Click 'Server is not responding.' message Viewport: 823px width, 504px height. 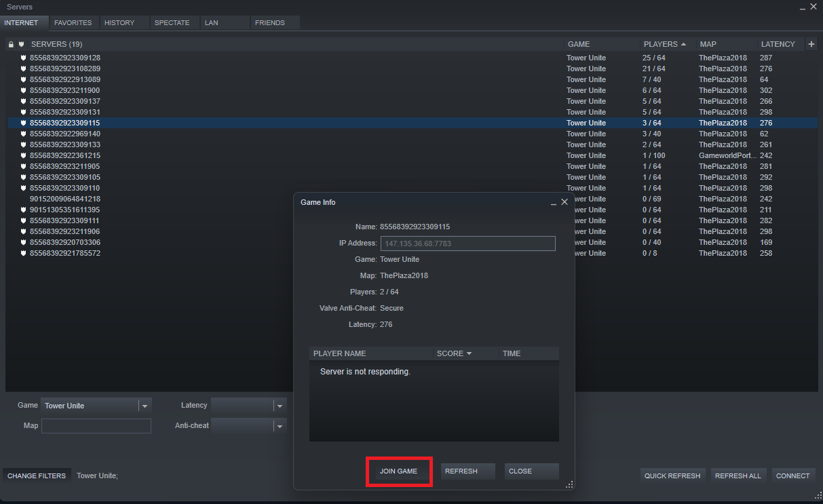365,372
